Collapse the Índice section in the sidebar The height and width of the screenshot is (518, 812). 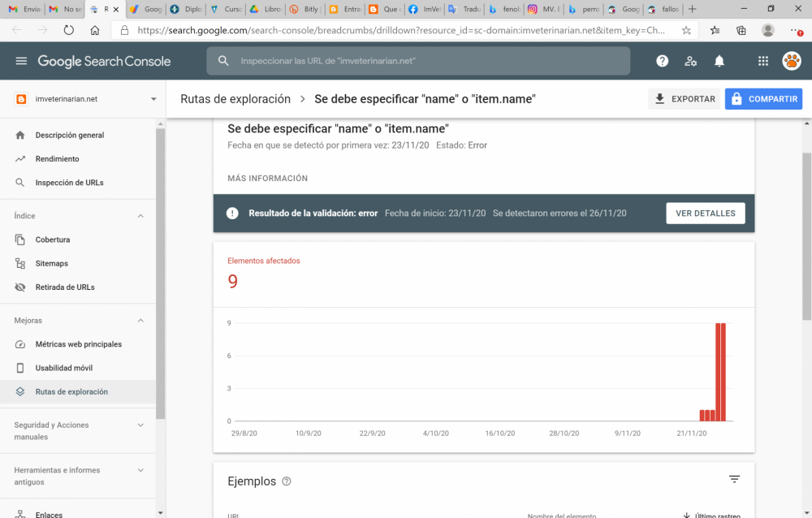click(x=140, y=215)
